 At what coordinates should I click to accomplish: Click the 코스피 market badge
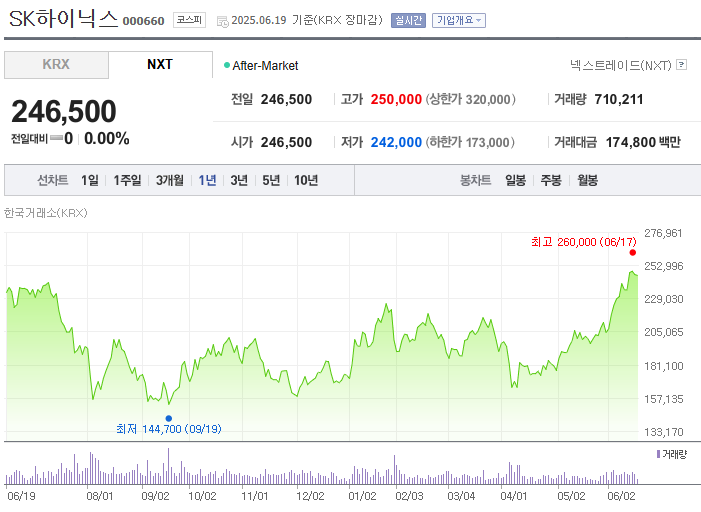(189, 20)
